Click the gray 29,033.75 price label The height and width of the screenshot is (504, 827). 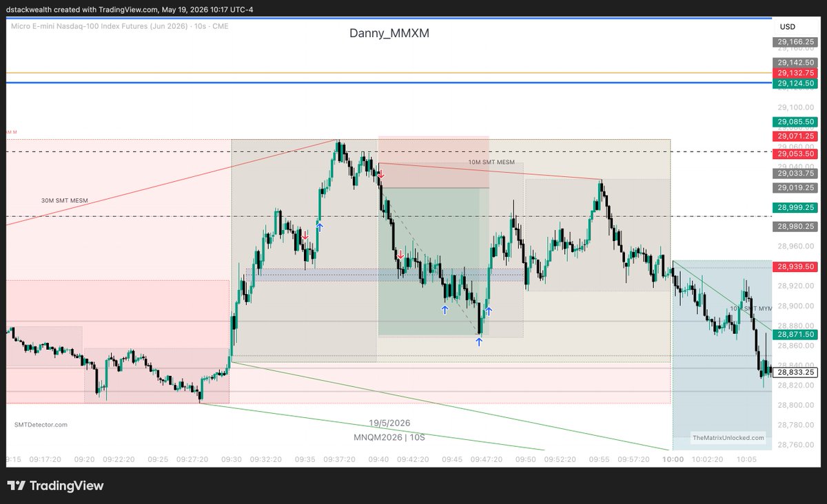(x=795, y=174)
